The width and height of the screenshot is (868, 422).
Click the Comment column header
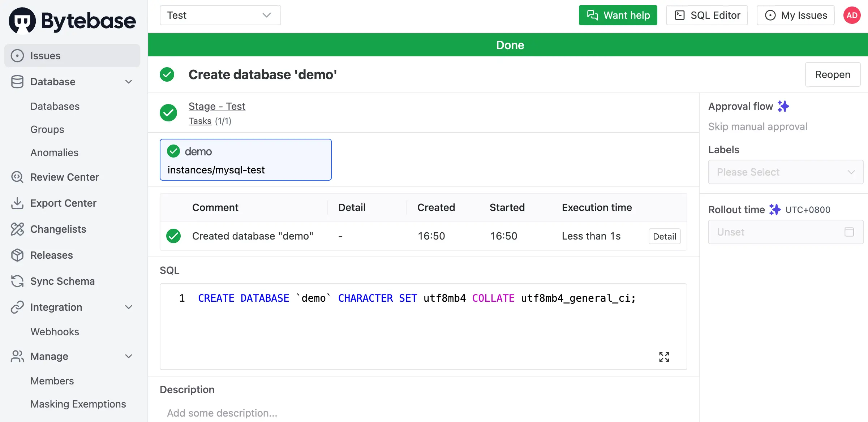[215, 207]
